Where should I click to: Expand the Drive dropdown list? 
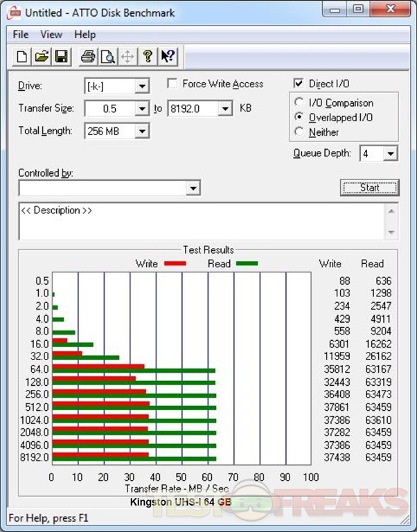pos(142,87)
